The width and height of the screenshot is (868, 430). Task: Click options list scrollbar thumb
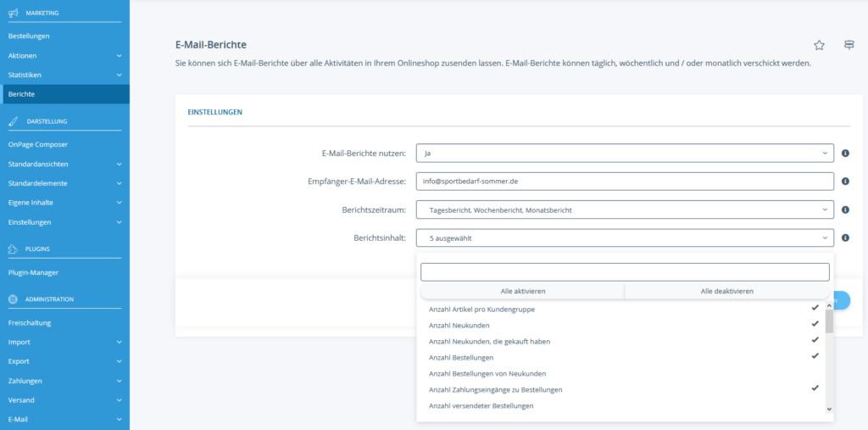pyautogui.click(x=829, y=321)
